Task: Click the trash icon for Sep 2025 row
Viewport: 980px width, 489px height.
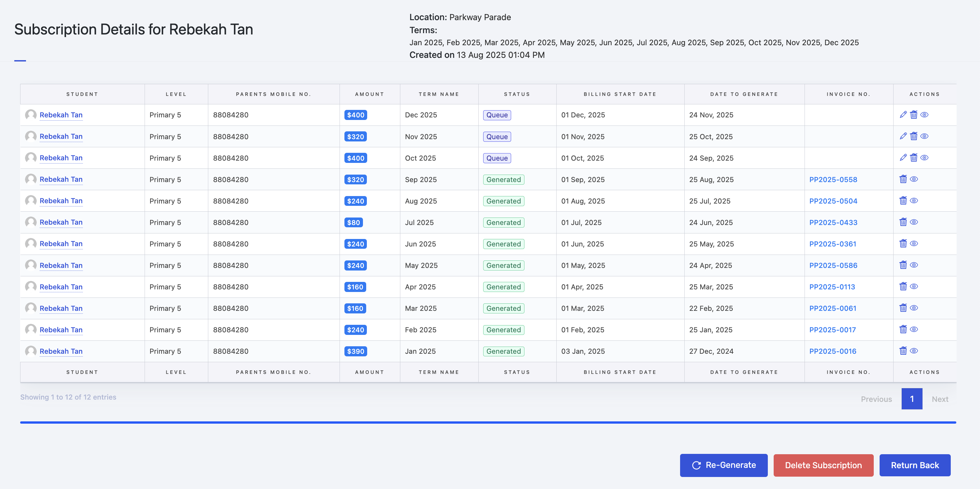Action: click(x=903, y=179)
